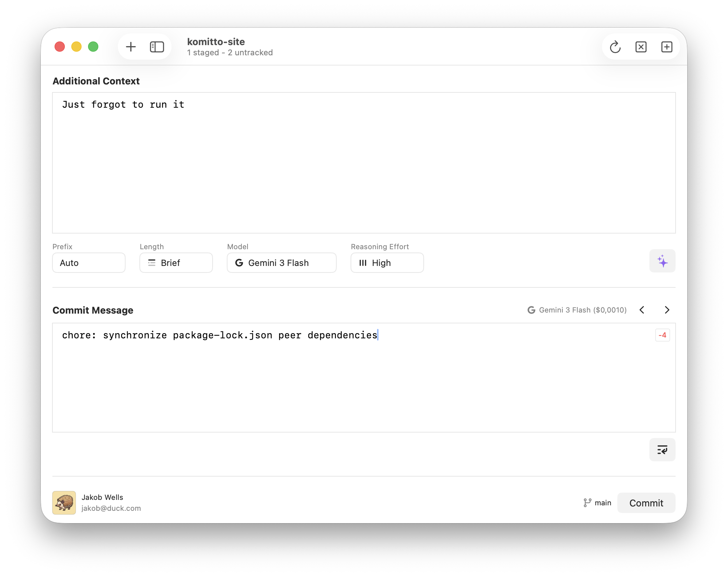The width and height of the screenshot is (728, 577).
Task: Refresh the repository status
Action: (615, 47)
